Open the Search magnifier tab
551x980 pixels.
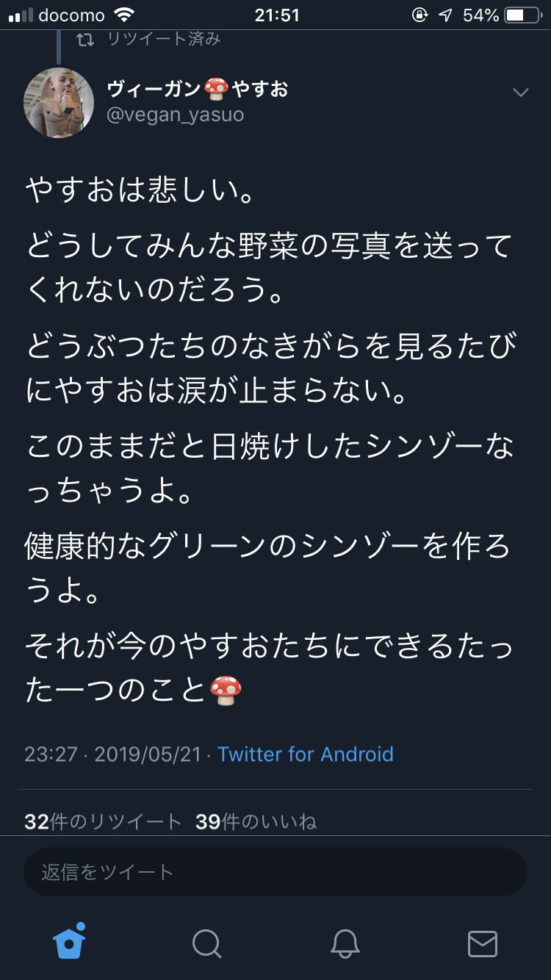(206, 943)
